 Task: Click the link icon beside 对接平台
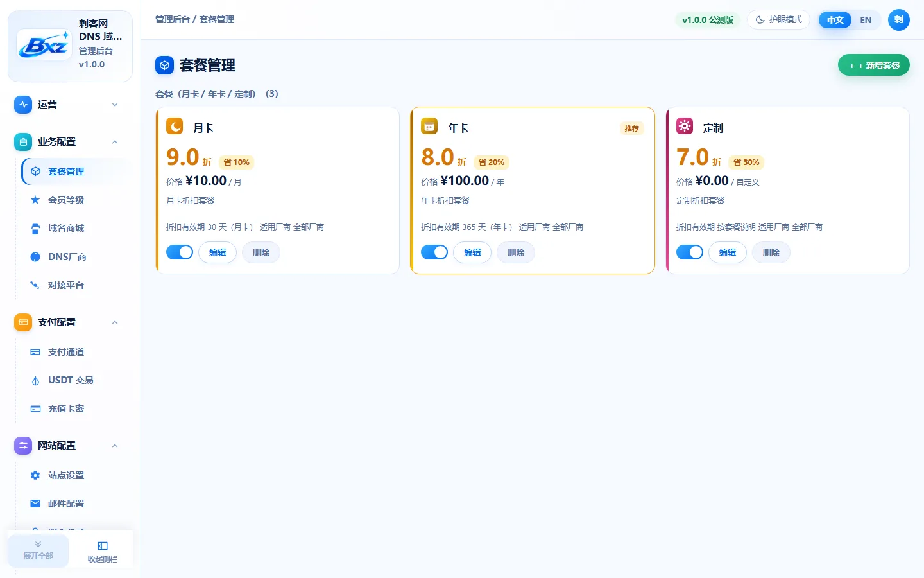pos(35,285)
